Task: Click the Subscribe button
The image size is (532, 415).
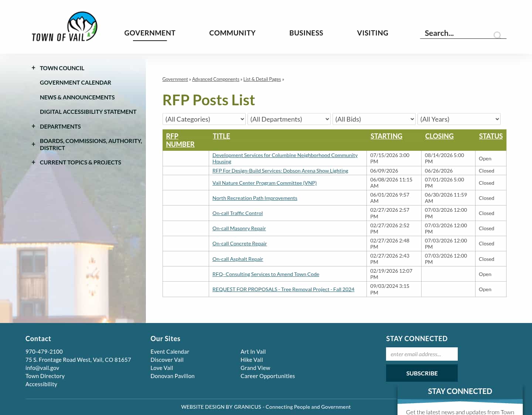Action: (x=422, y=373)
